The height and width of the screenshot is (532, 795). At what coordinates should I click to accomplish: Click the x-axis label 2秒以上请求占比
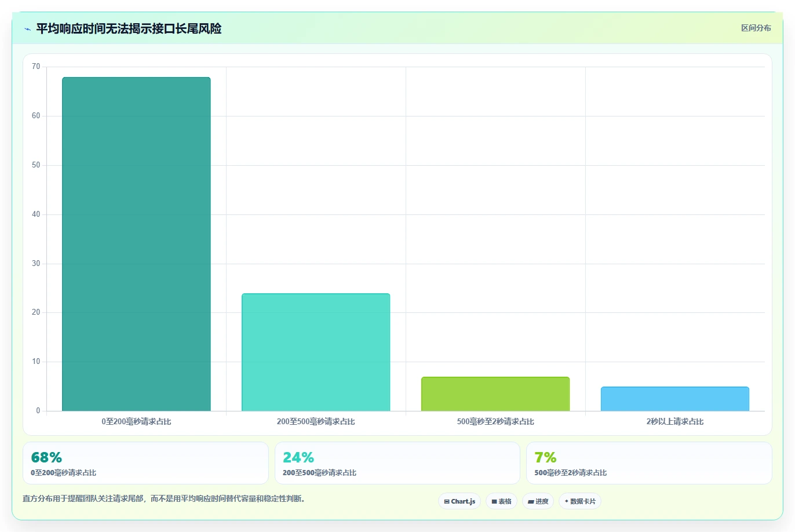point(675,421)
